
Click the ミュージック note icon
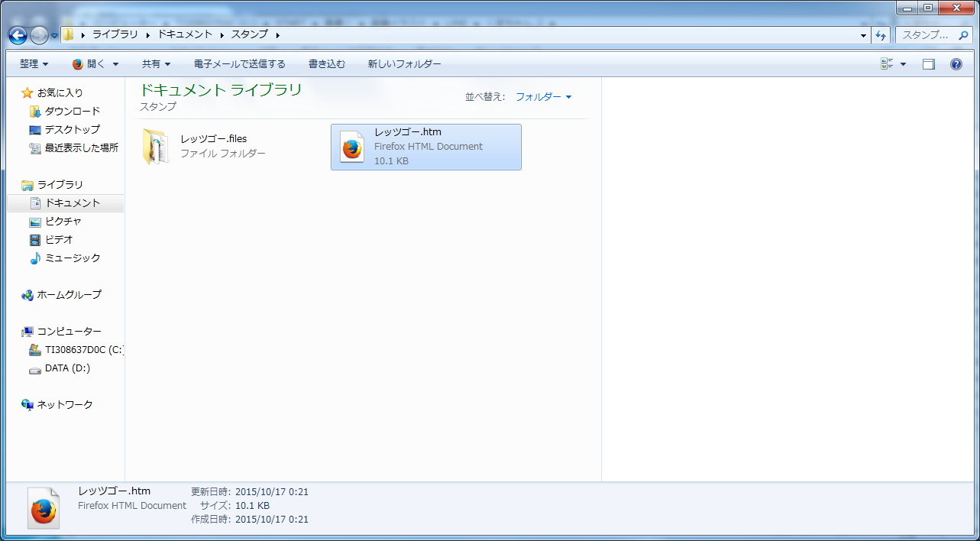34,258
